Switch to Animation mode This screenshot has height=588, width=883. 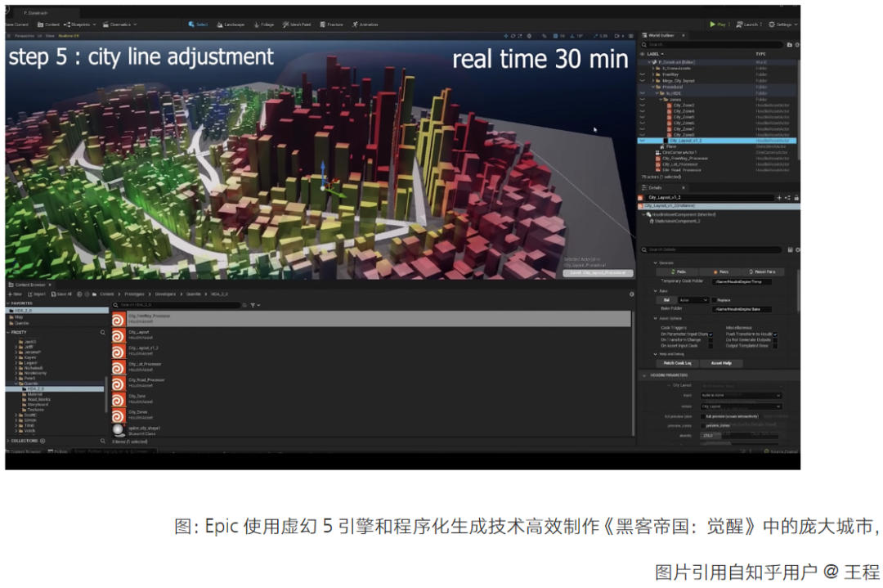[365, 25]
